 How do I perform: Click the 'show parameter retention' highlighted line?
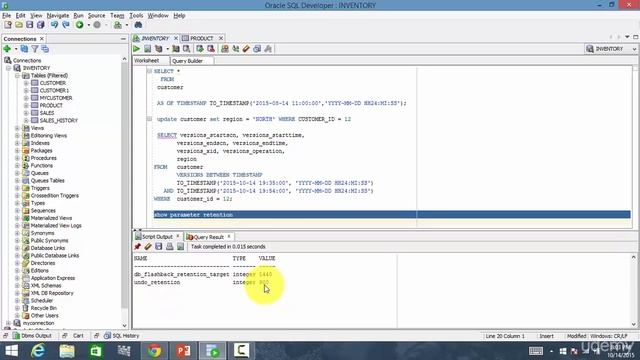pyautogui.click(x=392, y=215)
